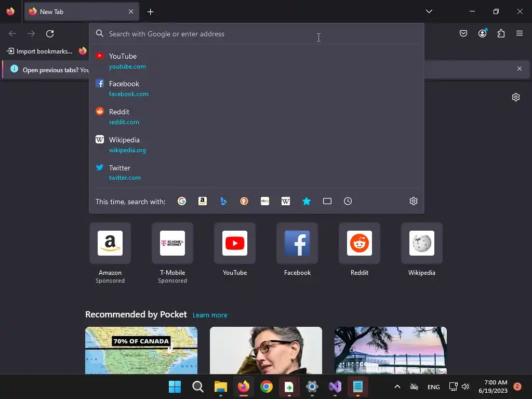532x399 pixels.
Task: Open the 70% of Canada Pocket story
Action: [x=141, y=351]
